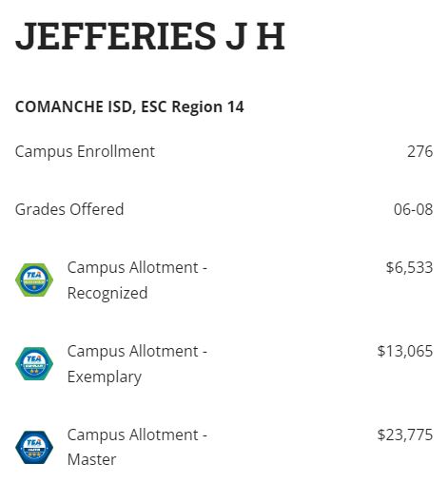Click COMANCHE ISD, ESC Region 14 text
Viewport: 448px width, 483px height.
(x=129, y=106)
